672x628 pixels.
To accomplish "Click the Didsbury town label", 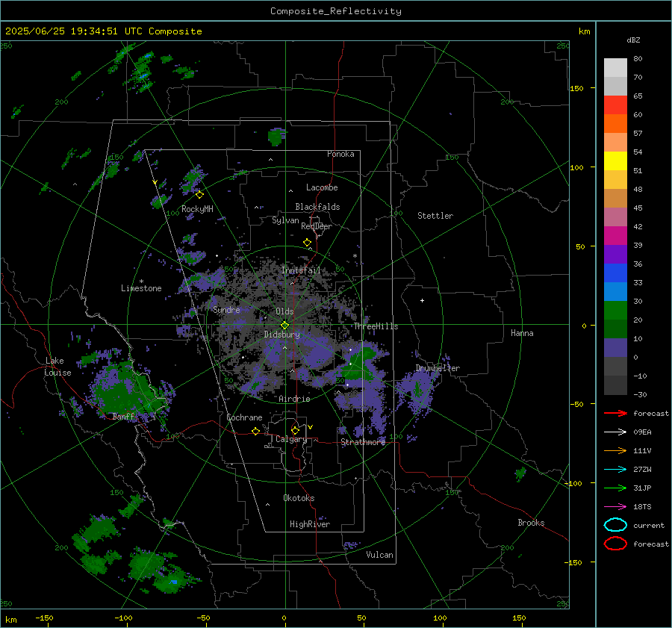I will [x=282, y=335].
